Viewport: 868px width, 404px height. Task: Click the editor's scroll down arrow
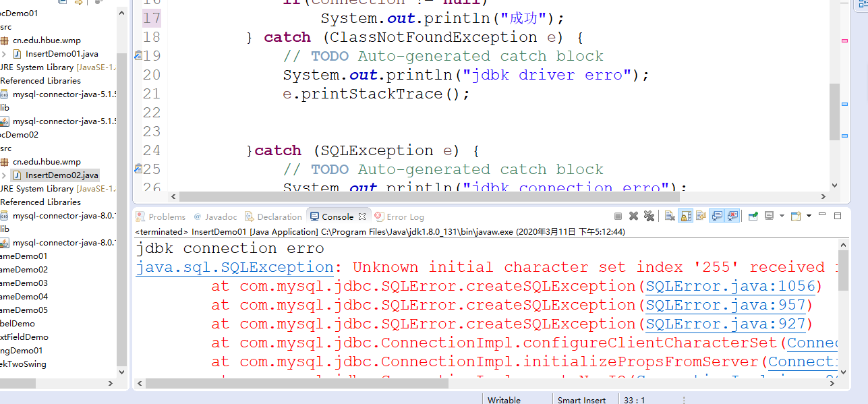click(x=834, y=185)
